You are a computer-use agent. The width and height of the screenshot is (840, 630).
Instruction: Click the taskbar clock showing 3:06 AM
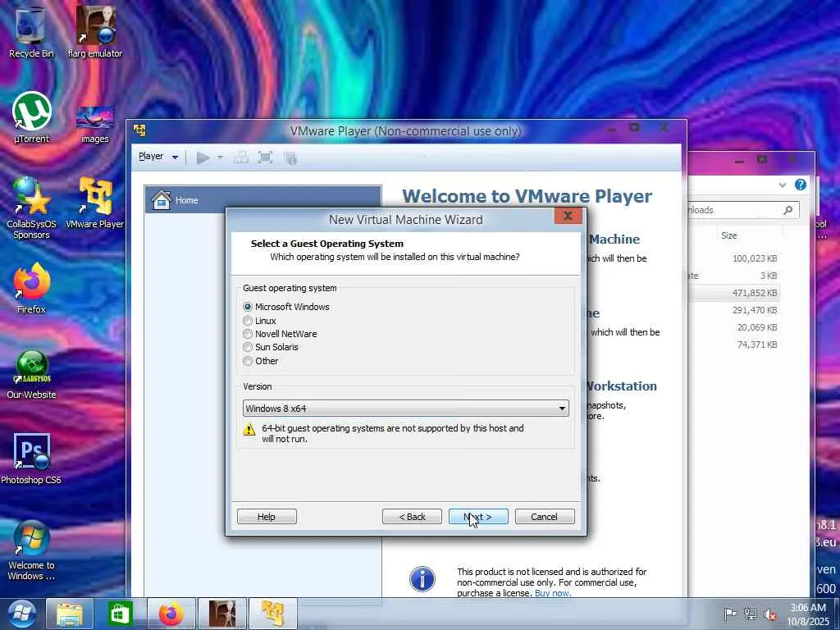(808, 614)
